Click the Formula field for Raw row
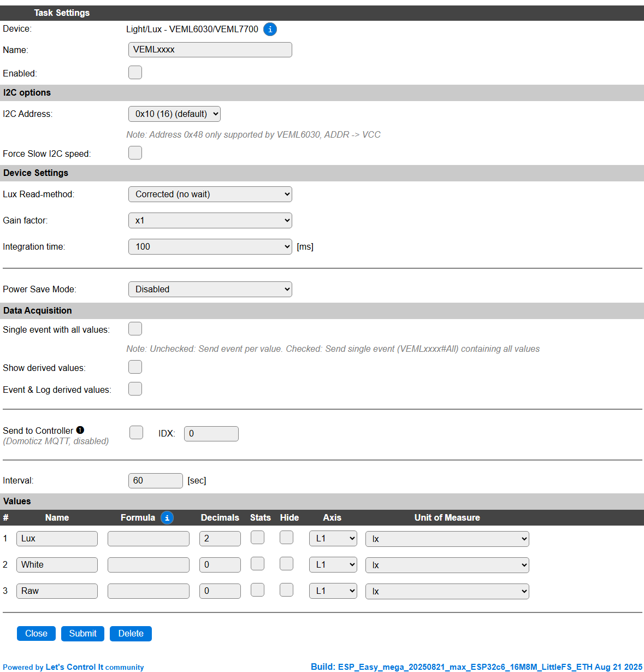Screen dimensions: 644x672 (x=149, y=591)
